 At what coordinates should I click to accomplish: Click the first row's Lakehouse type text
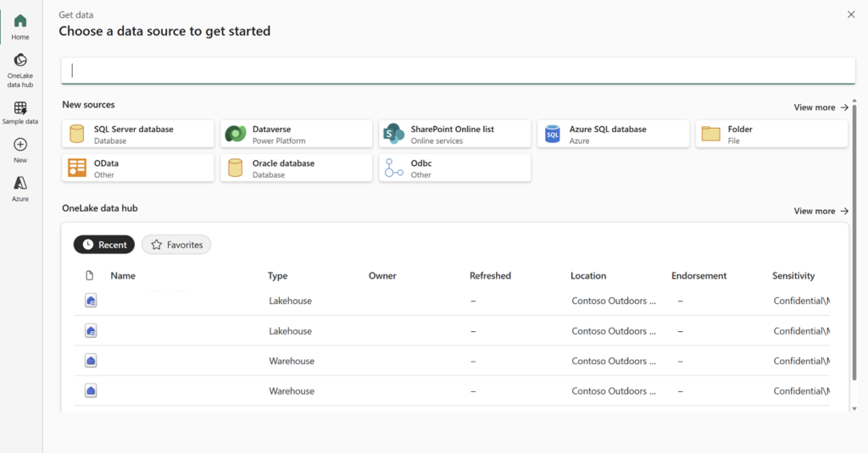290,301
